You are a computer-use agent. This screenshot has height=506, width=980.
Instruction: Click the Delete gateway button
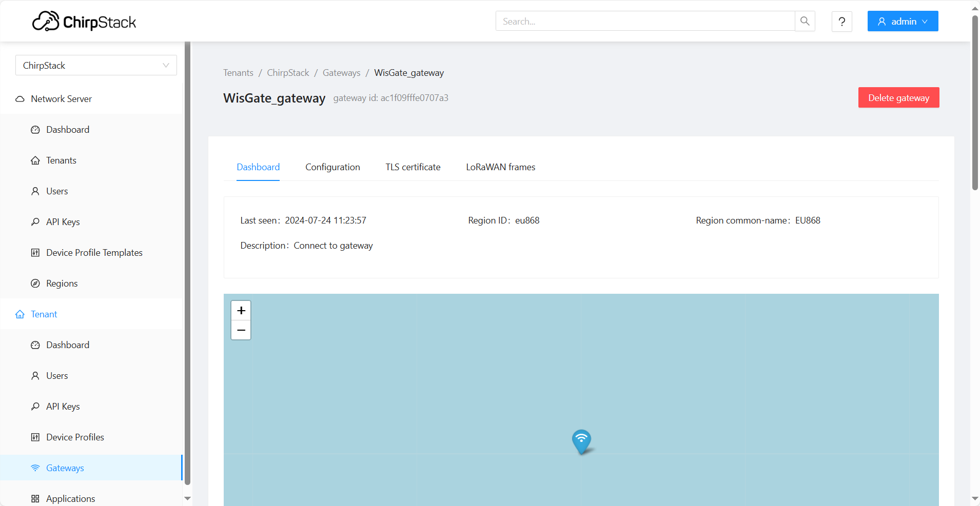(x=898, y=97)
